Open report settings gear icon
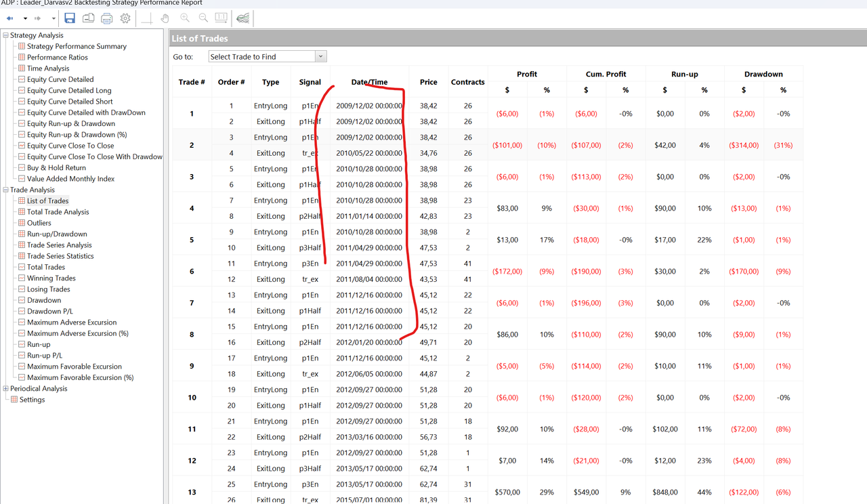The height and width of the screenshot is (504, 867). point(125,18)
